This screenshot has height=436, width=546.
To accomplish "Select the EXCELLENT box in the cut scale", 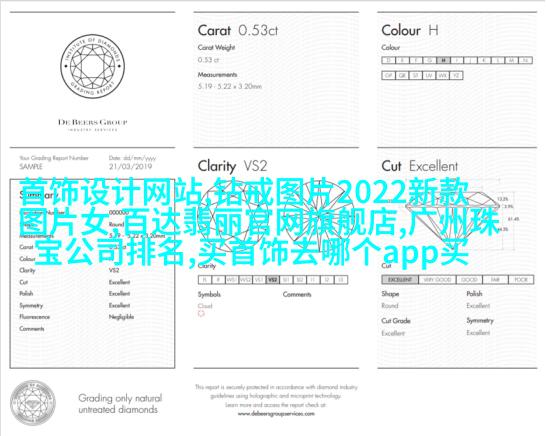I will (x=400, y=280).
